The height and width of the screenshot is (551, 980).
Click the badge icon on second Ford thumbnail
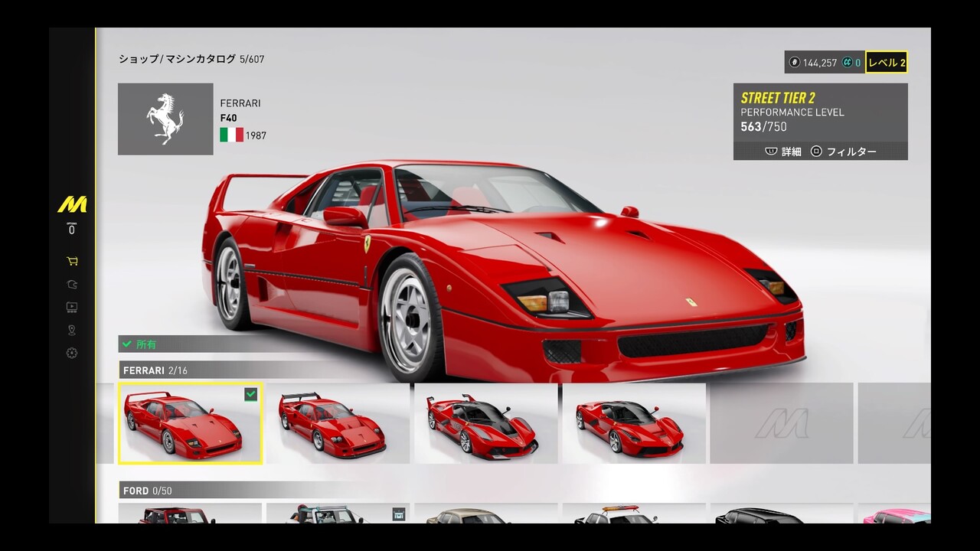pos(398,514)
